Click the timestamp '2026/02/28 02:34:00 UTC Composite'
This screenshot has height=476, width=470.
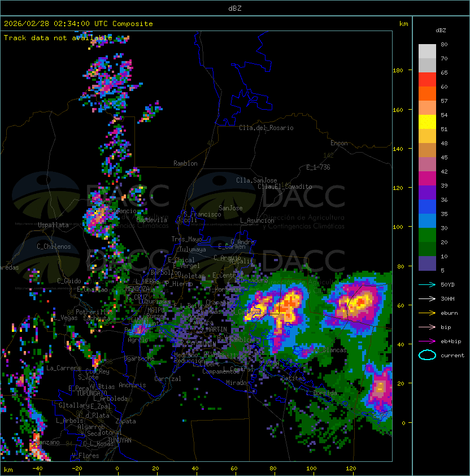pyautogui.click(x=79, y=24)
